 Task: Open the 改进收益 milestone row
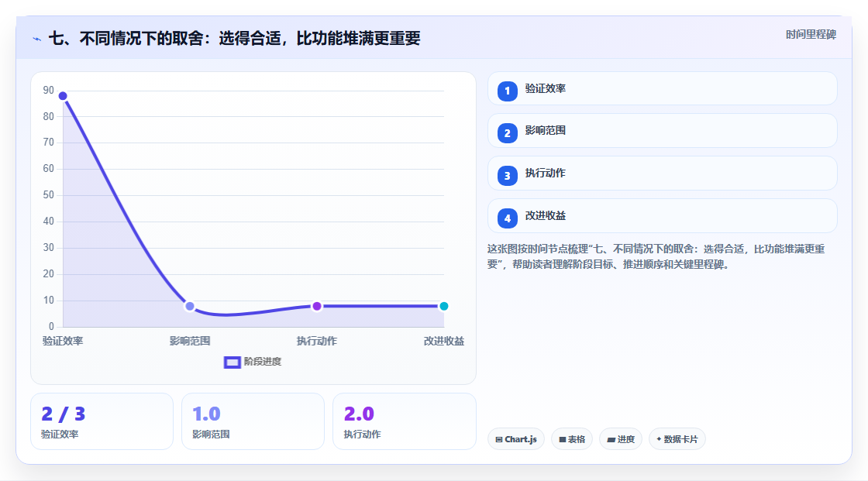(x=662, y=216)
